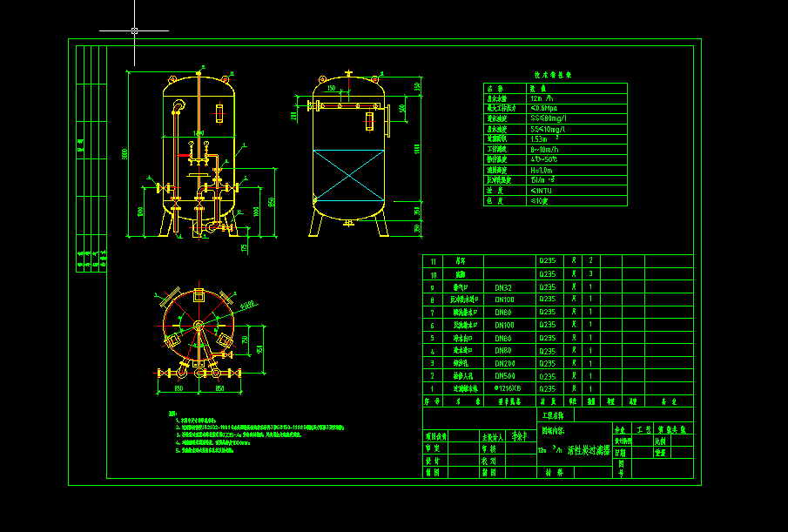Viewport: 788px width, 532px height.
Task: Select 'DN100' in parts list row 6
Action: tap(504, 325)
